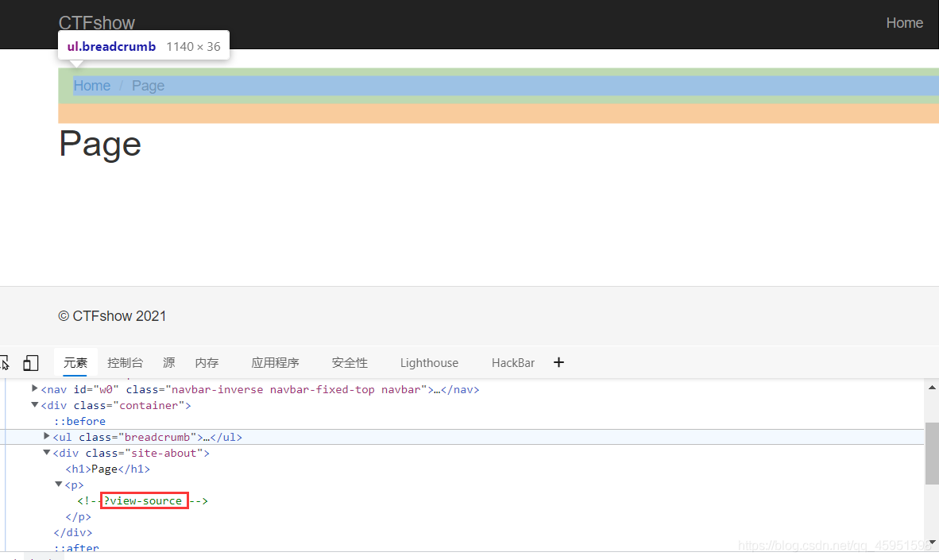The height and width of the screenshot is (560, 939).
Task: Click the Home breadcrumb link
Action: point(91,86)
